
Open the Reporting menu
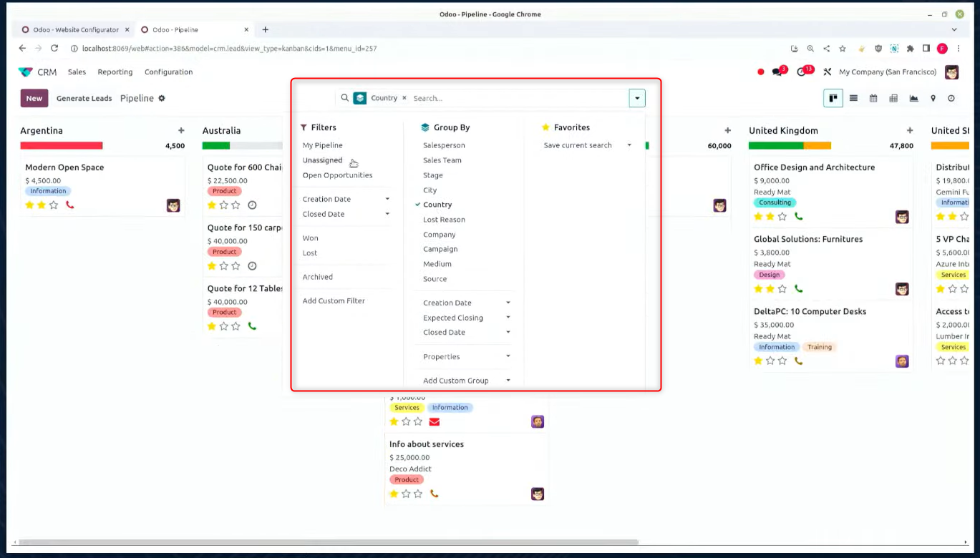(x=115, y=72)
